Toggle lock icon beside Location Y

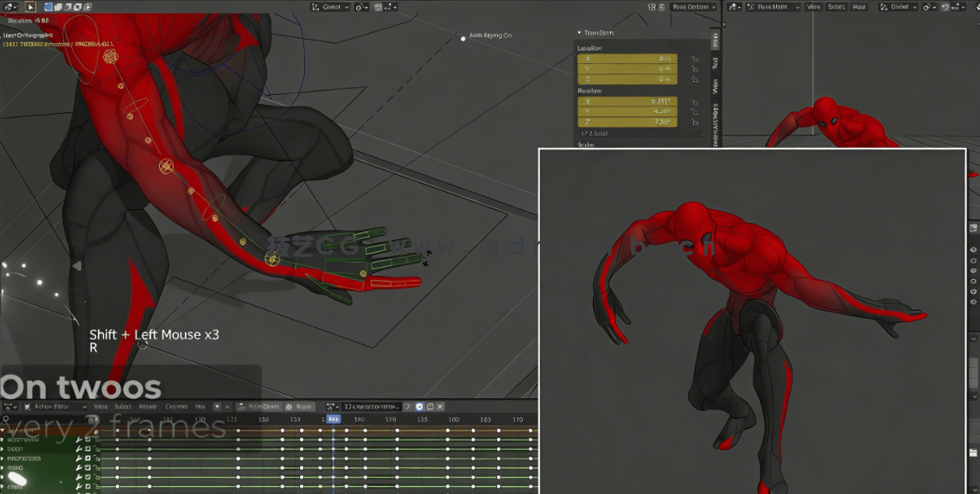694,69
